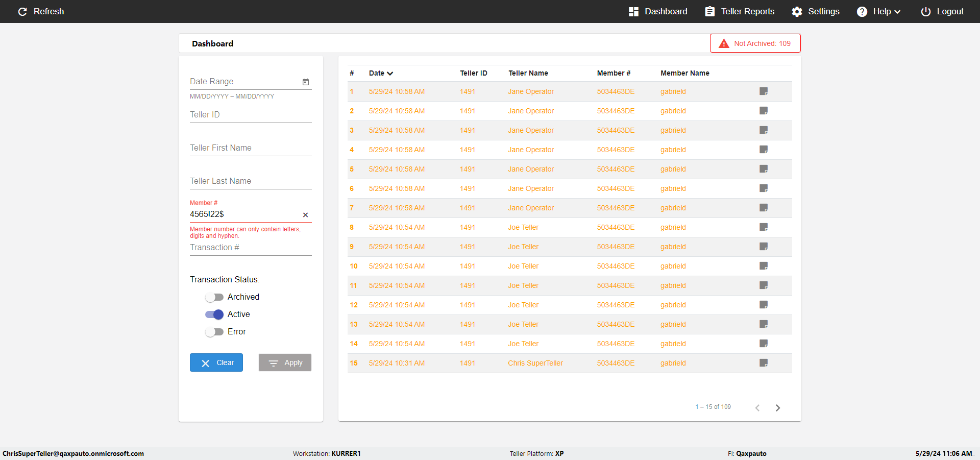
Task: Open the Dashboard menu item
Action: (658, 11)
